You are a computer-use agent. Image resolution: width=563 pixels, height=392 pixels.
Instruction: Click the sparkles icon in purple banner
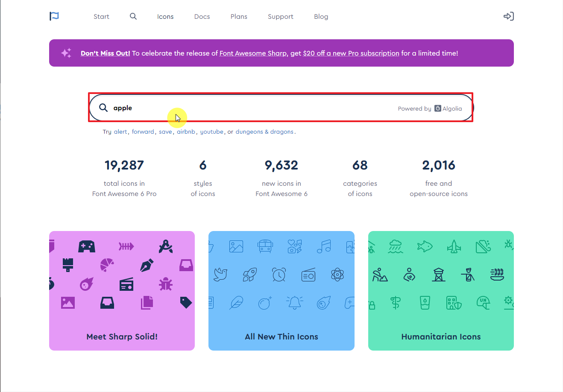click(x=66, y=53)
